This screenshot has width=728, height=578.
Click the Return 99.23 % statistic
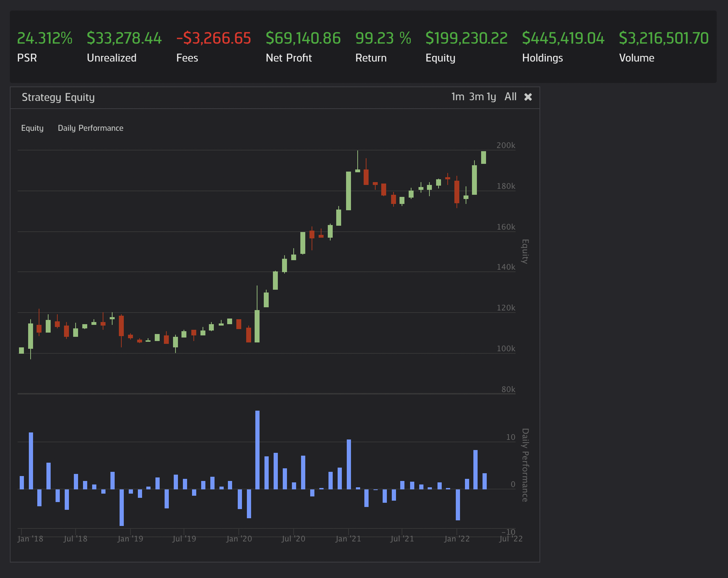pos(383,38)
